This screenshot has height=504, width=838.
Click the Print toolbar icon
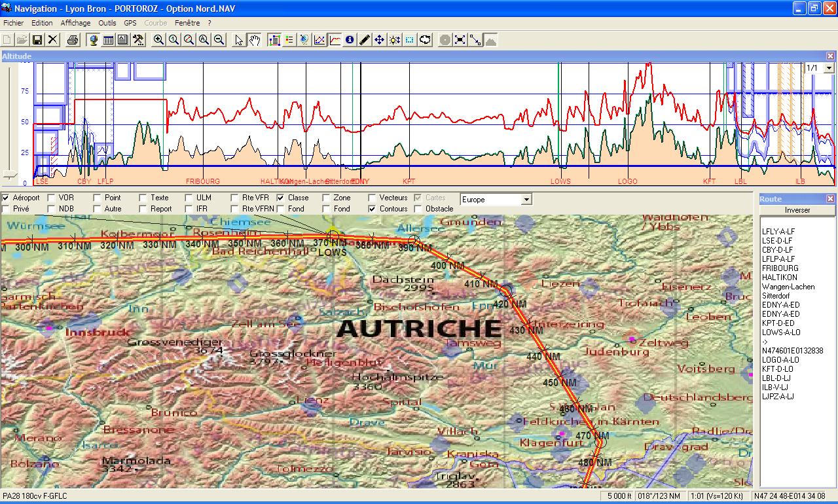[73, 40]
